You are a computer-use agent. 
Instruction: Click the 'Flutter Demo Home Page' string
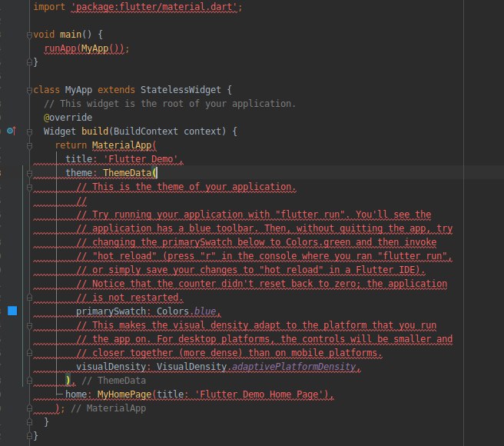coord(259,394)
